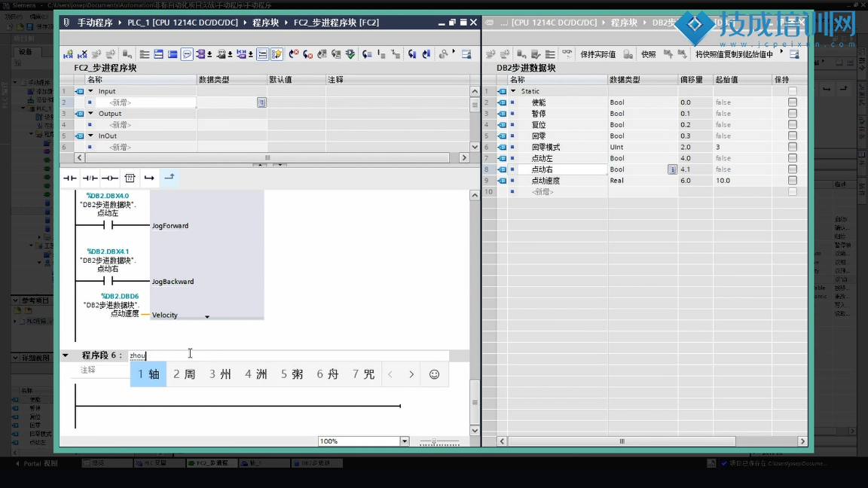This screenshot has height=488, width=868.
Task: Click absolute/symbolic operands icon in FC2 toolbar
Action: click(201, 54)
